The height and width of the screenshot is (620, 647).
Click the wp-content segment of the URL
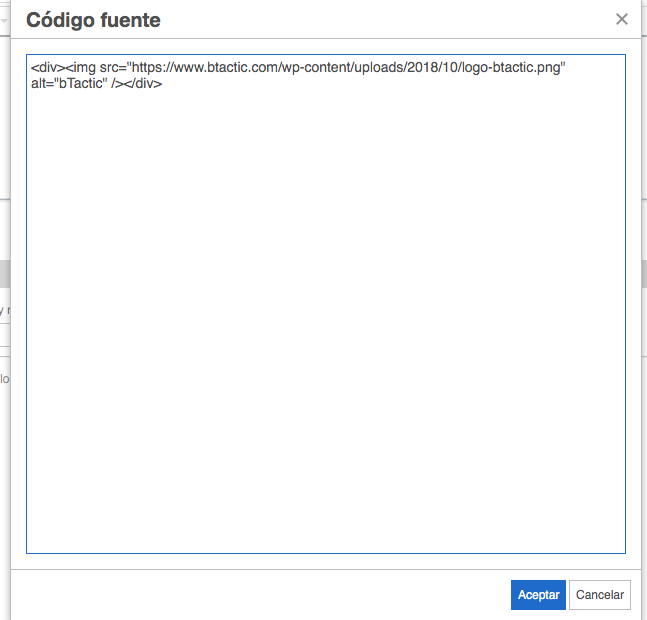pos(315,67)
